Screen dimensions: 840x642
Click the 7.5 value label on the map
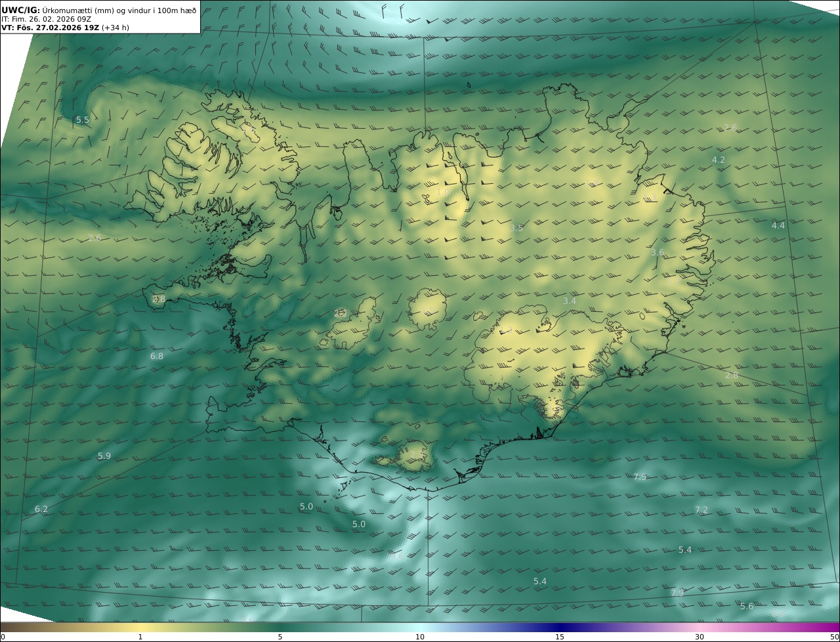pyautogui.click(x=640, y=477)
